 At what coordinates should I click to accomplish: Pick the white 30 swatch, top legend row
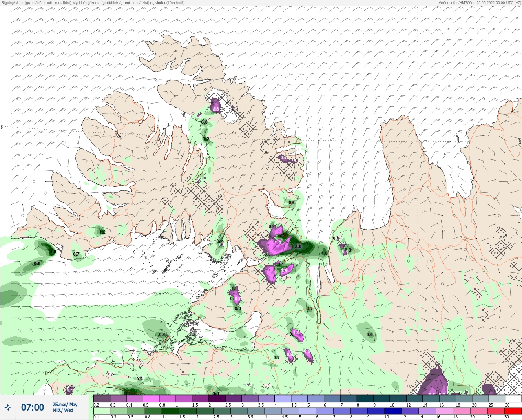(513, 398)
